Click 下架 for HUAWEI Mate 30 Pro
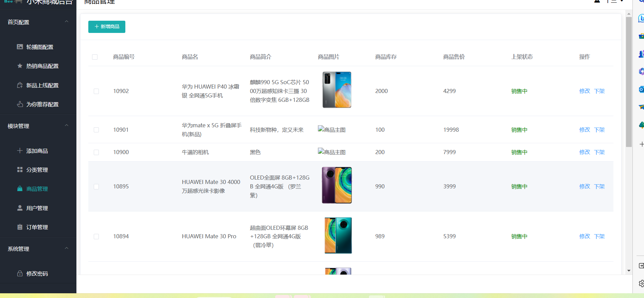This screenshot has height=298, width=644. pos(600,236)
